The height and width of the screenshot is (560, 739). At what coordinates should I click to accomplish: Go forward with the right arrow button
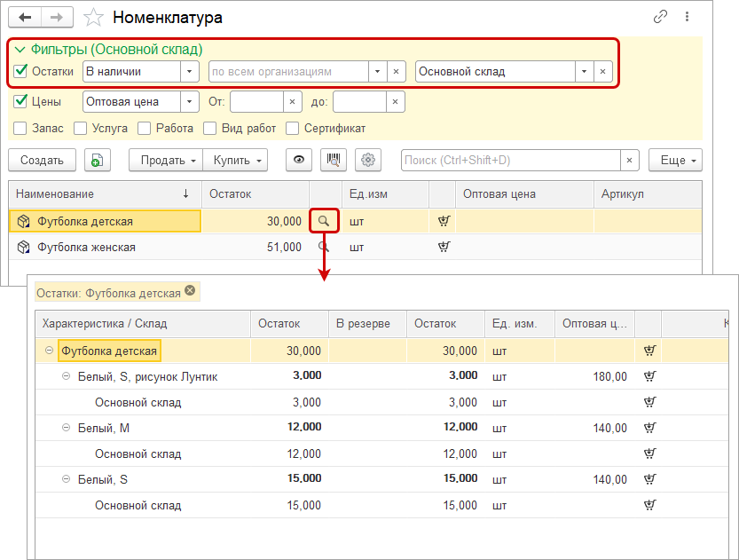[57, 18]
